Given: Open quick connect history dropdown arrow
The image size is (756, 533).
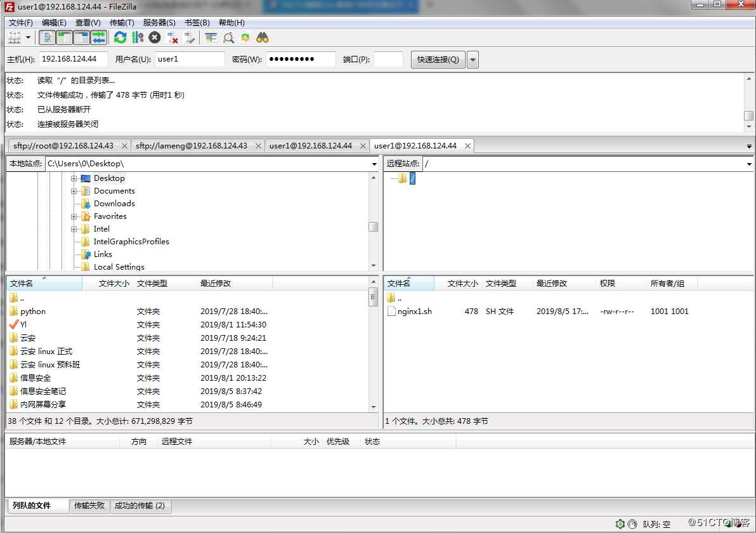Looking at the screenshot, I should pos(473,60).
